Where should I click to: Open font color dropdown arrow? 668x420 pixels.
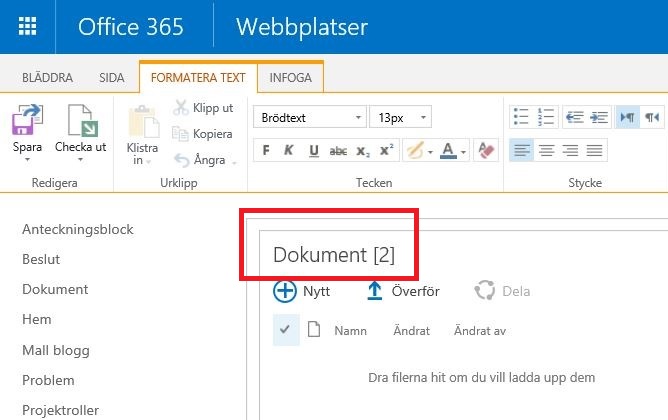[x=463, y=152]
